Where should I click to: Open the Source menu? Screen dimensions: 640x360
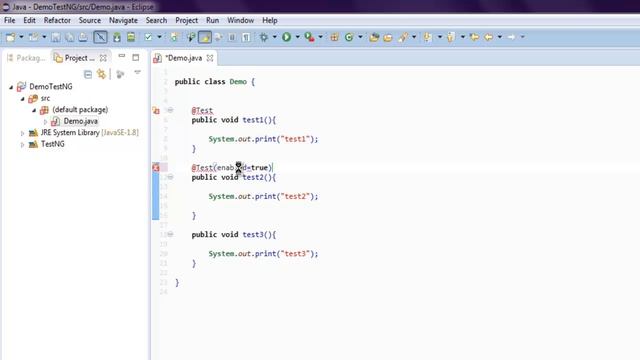coord(90,20)
